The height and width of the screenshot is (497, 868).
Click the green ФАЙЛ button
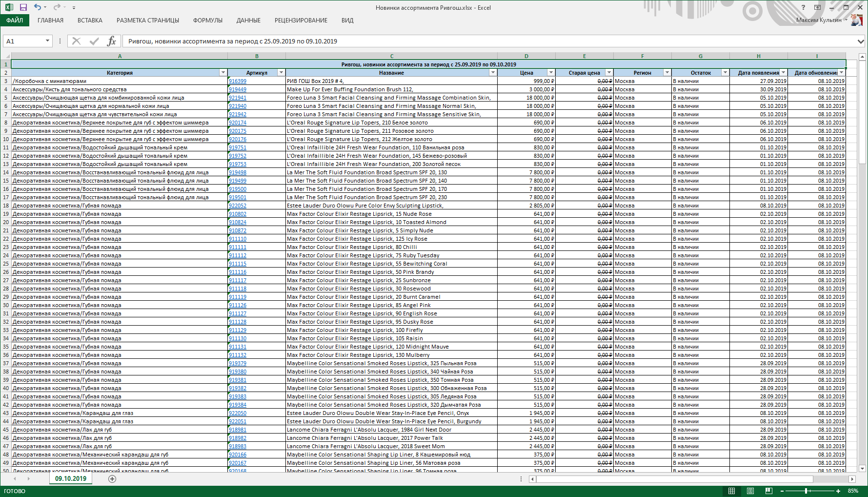(x=15, y=21)
